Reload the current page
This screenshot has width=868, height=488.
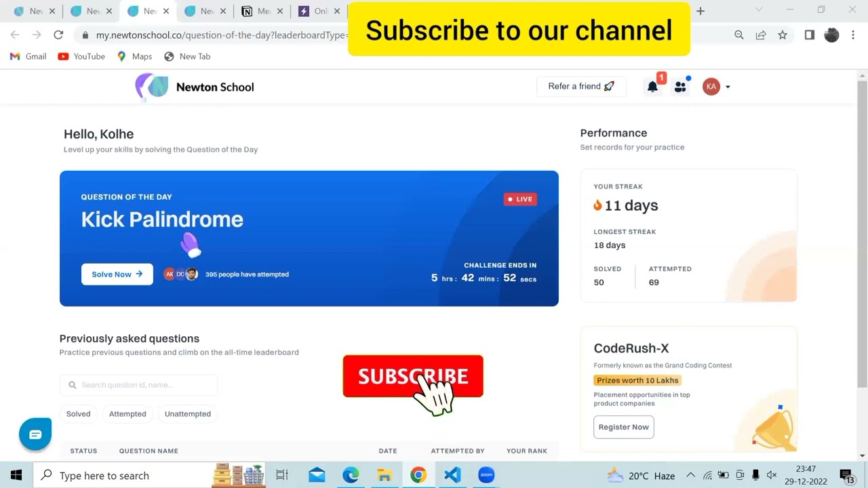(x=58, y=35)
